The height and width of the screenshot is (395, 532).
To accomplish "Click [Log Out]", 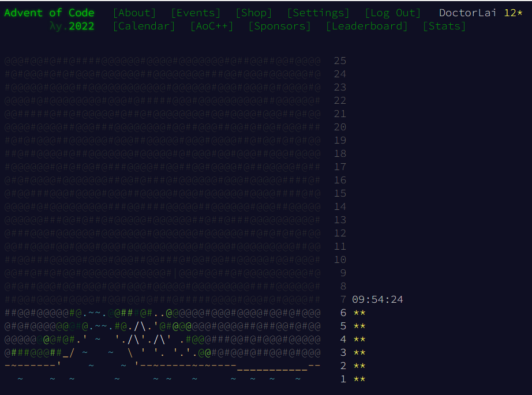I will click(x=393, y=13).
